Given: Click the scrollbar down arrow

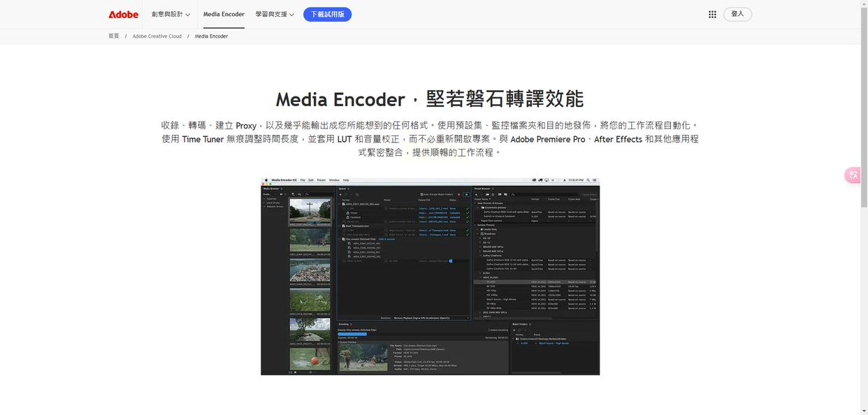Looking at the screenshot, I should 865,412.
